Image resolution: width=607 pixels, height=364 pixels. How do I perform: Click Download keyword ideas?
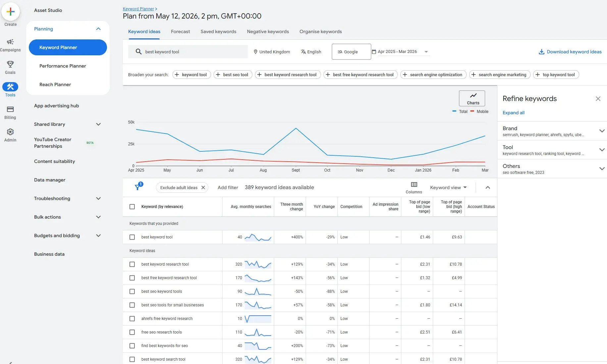click(x=570, y=52)
